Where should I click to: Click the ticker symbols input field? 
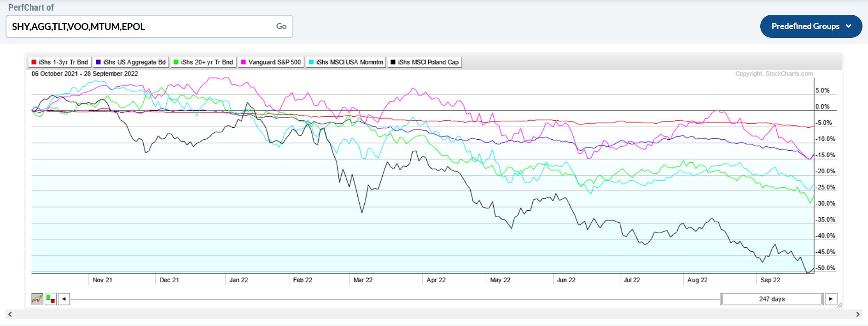pos(138,26)
